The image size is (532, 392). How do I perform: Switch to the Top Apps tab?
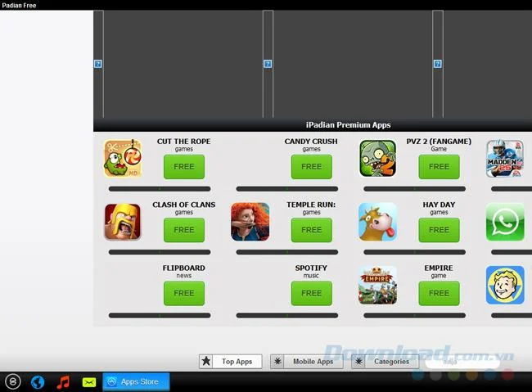[x=231, y=362]
